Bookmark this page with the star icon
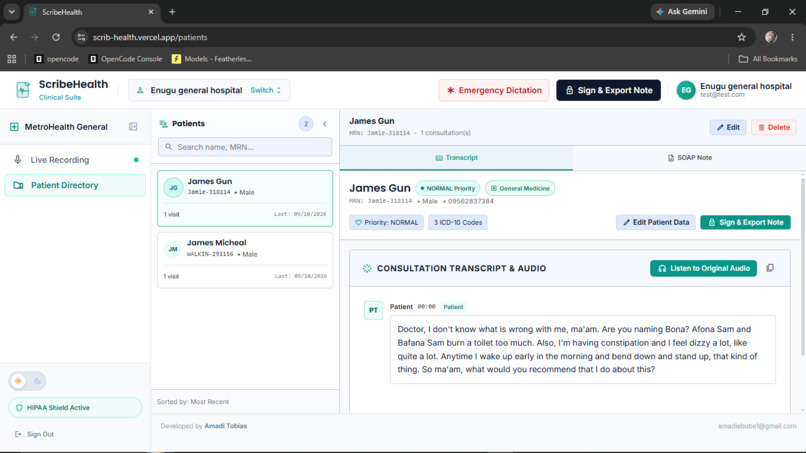Image resolution: width=806 pixels, height=453 pixels. coord(741,37)
